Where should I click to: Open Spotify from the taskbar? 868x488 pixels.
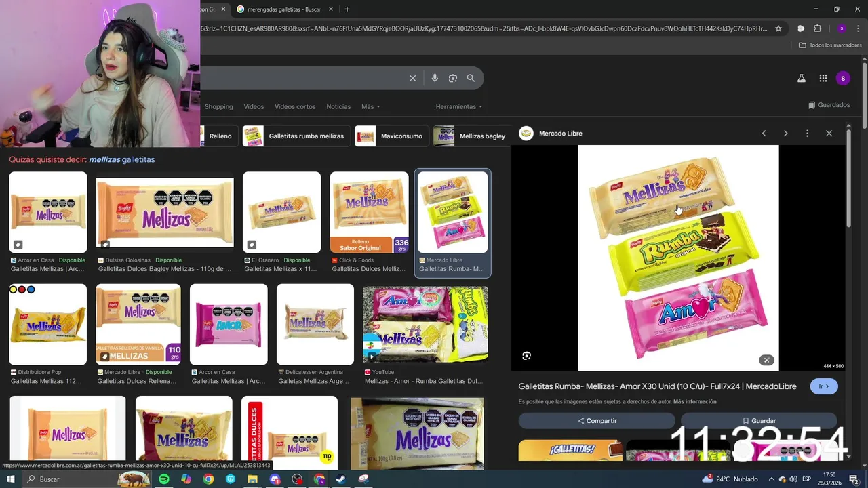click(164, 479)
